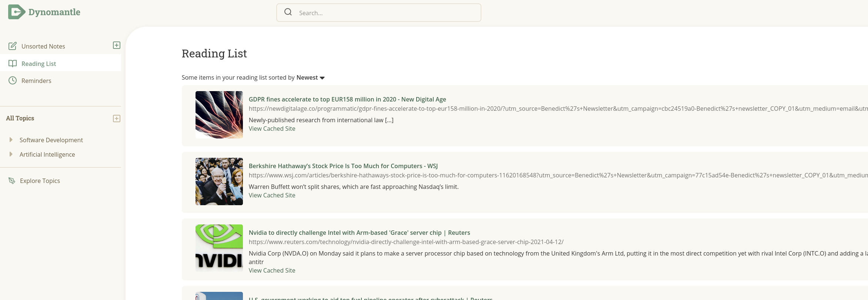This screenshot has width=868, height=300.
Task: Click the All Topics heading
Action: (x=20, y=118)
